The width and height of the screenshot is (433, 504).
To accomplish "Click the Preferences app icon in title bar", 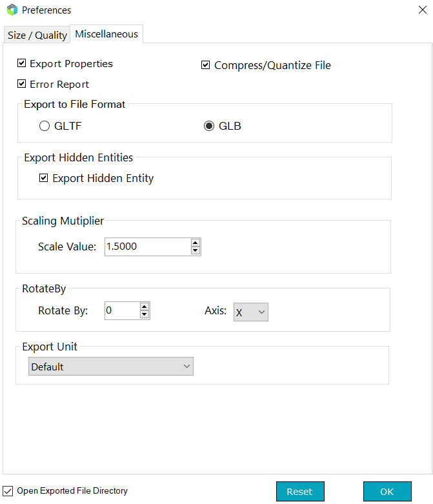I will (x=12, y=10).
